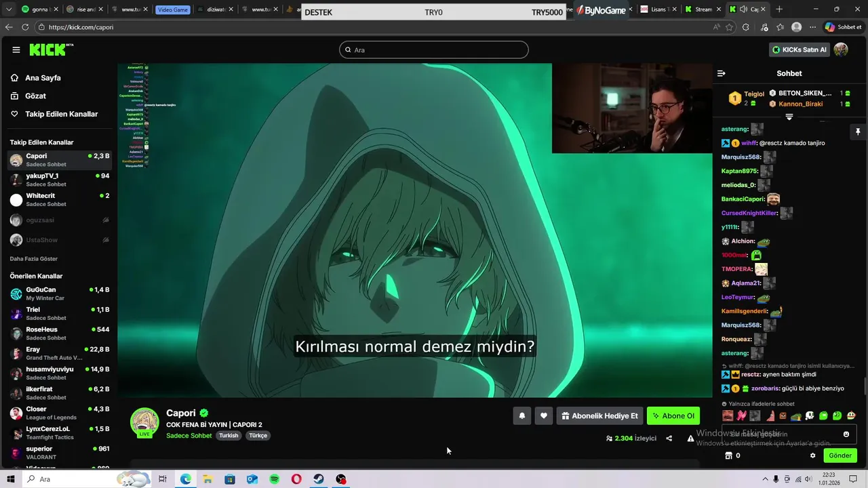868x488 pixels.
Task: Go to the Kick logo homepage
Action: tap(52, 49)
